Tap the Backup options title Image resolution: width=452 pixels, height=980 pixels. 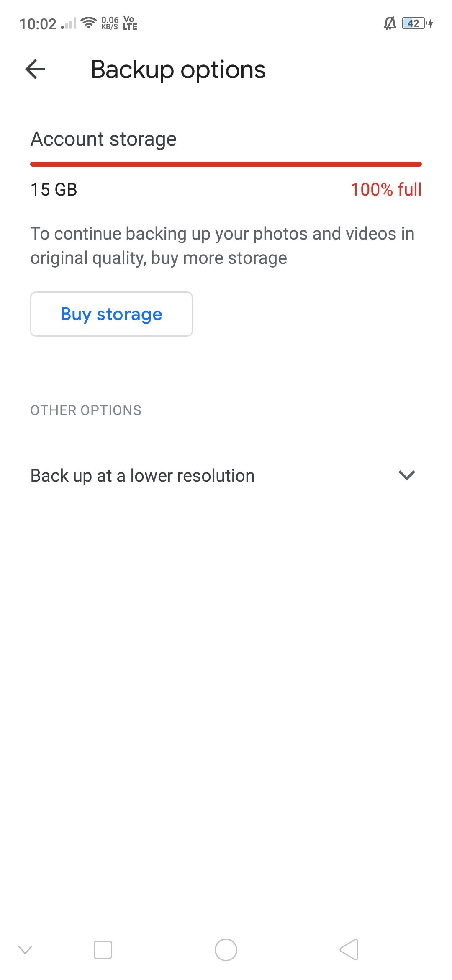point(178,70)
